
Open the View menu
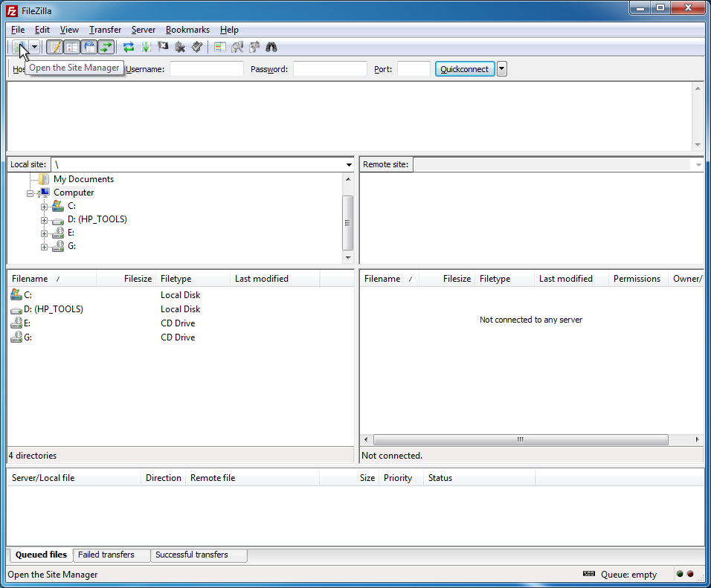(69, 30)
